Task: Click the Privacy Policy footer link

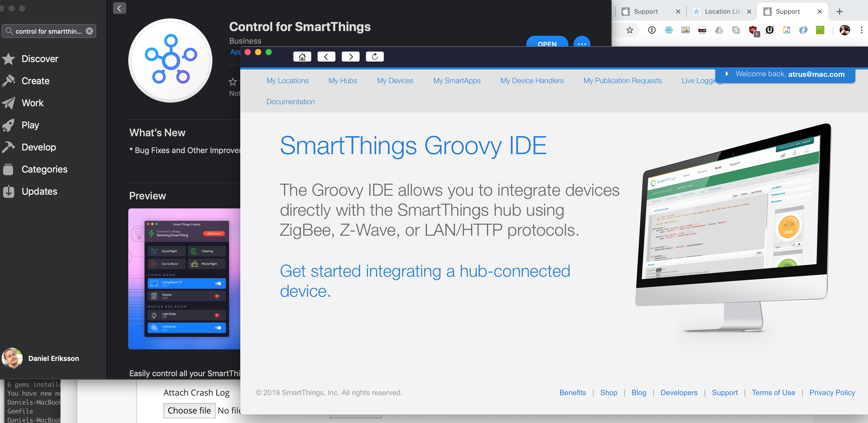Action: 832,393
